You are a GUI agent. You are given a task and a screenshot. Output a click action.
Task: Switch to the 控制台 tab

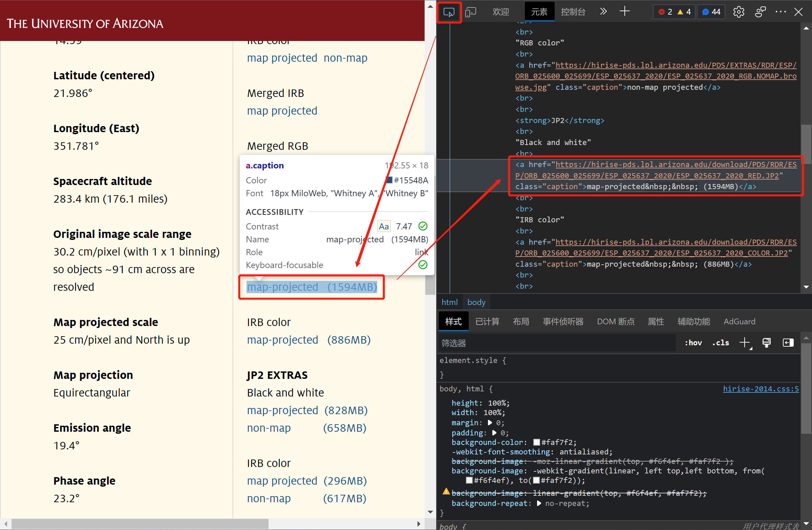point(573,11)
